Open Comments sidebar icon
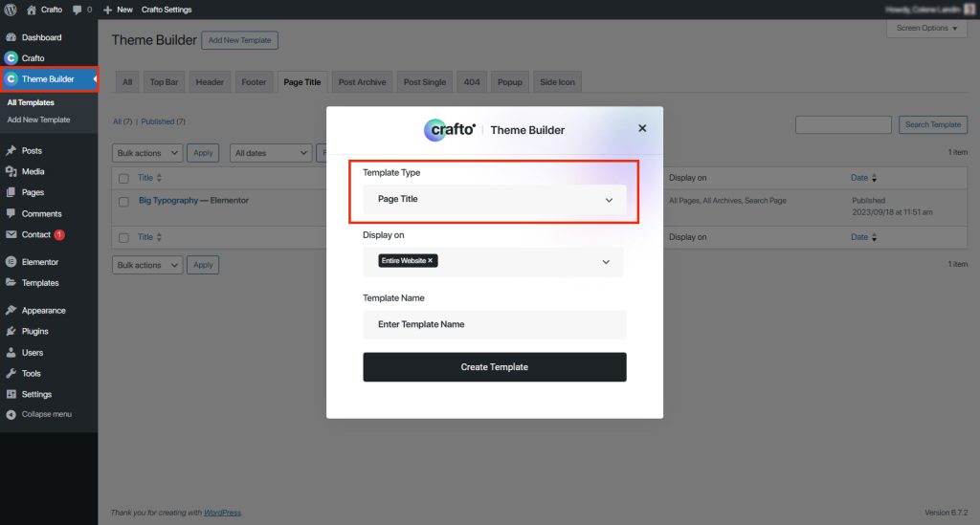Image resolution: width=980 pixels, height=525 pixels. (x=11, y=213)
